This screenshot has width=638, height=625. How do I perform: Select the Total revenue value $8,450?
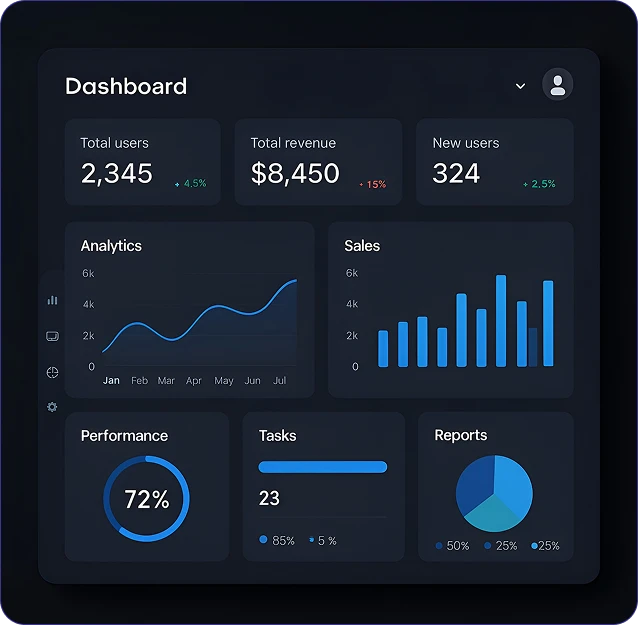295,173
